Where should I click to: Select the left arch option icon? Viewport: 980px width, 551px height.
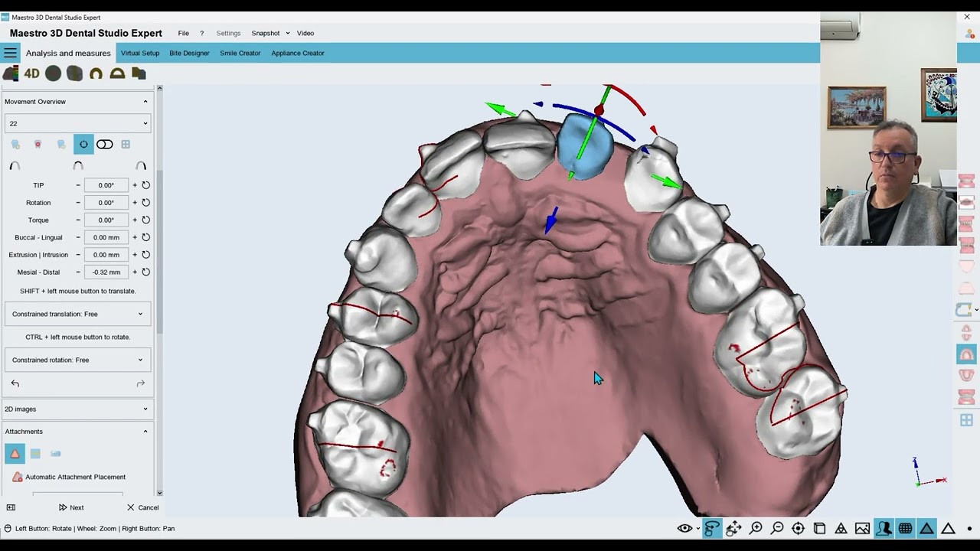click(15, 165)
